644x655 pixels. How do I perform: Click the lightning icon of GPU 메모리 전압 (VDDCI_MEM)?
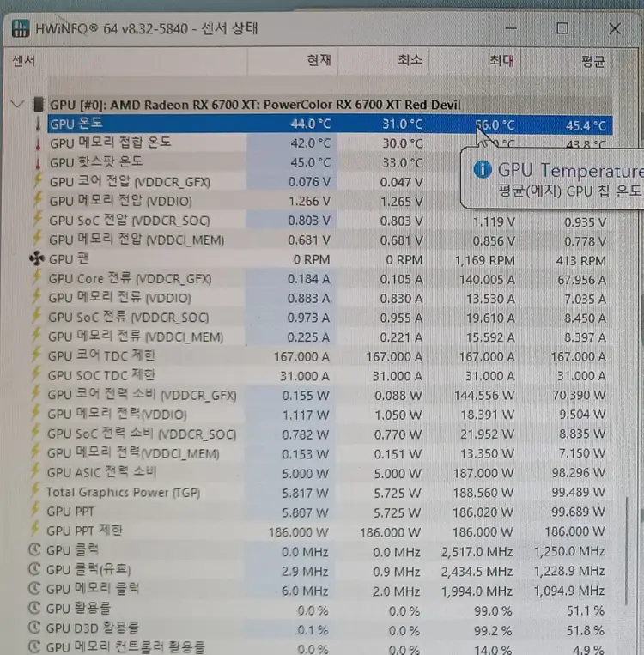[x=37, y=240]
